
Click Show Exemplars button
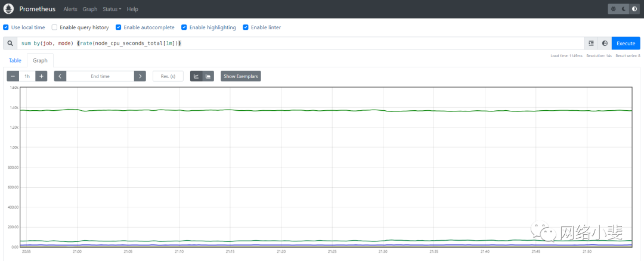click(241, 76)
